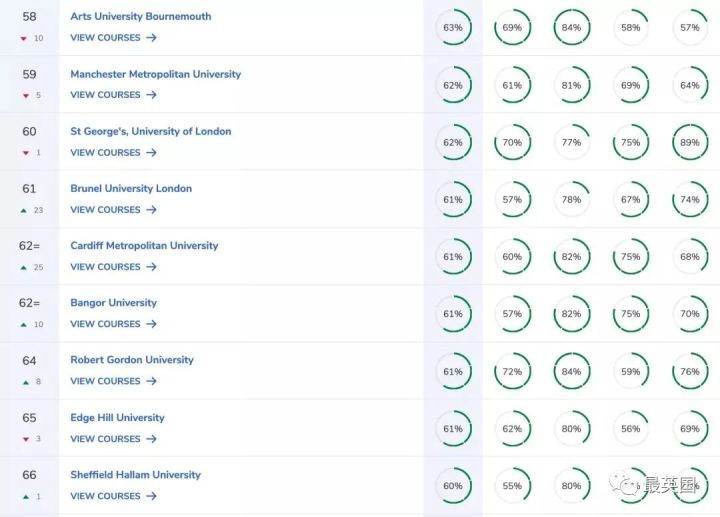Click rank number 60
The image size is (720, 517).
[29, 132]
